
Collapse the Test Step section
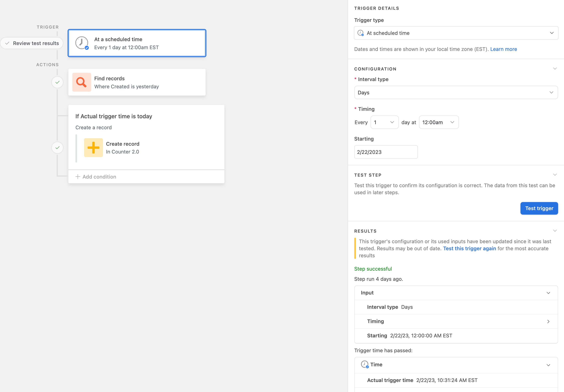point(555,175)
